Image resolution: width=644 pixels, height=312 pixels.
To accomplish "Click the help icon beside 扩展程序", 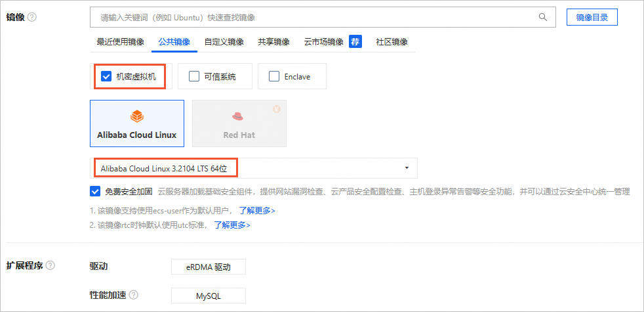I will point(50,265).
